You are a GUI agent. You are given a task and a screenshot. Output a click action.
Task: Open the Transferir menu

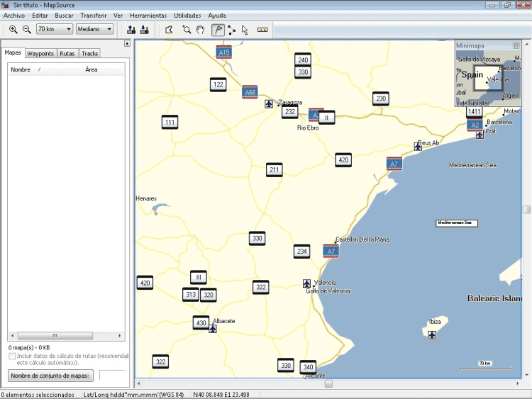click(94, 16)
